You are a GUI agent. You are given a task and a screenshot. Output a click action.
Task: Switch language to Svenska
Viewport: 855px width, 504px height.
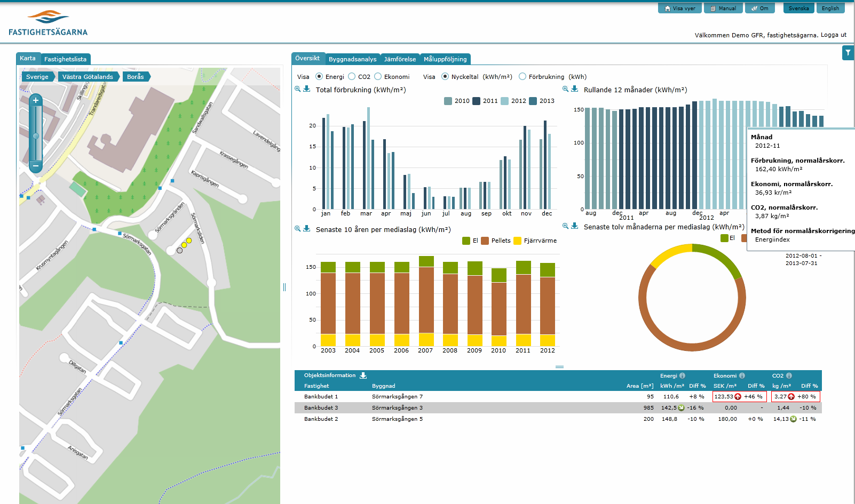(x=799, y=9)
